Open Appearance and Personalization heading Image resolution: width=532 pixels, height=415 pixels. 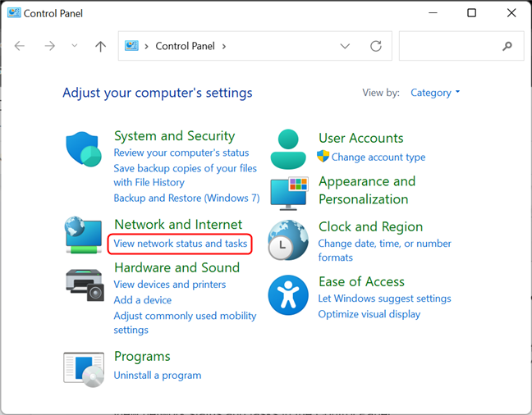367,190
